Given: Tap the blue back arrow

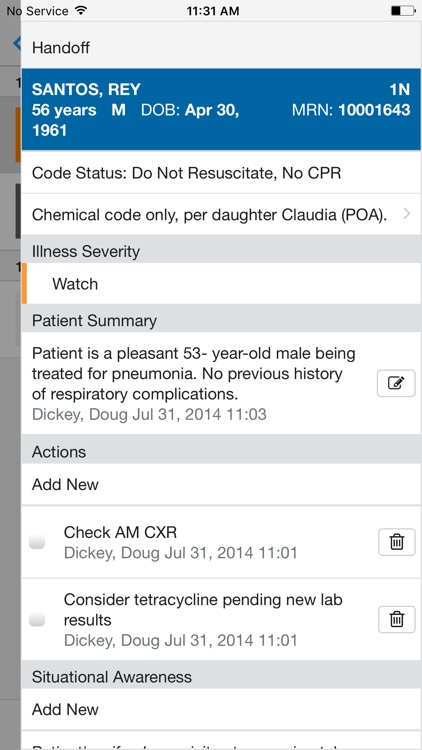Looking at the screenshot, I should click(x=17, y=44).
